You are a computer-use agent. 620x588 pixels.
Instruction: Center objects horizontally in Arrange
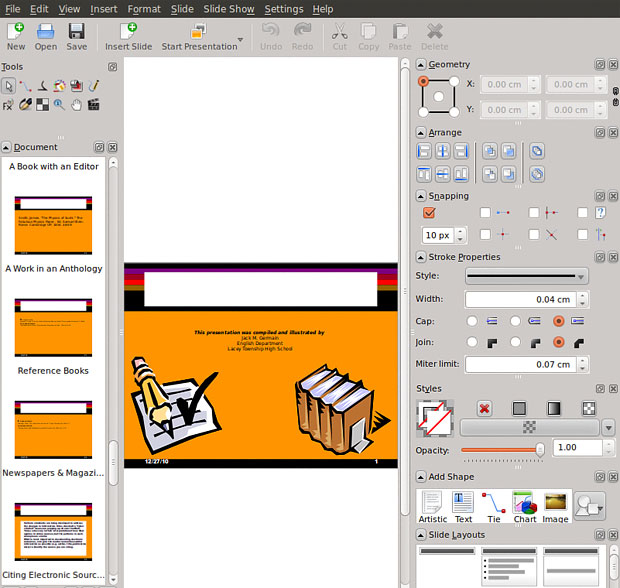[x=442, y=151]
